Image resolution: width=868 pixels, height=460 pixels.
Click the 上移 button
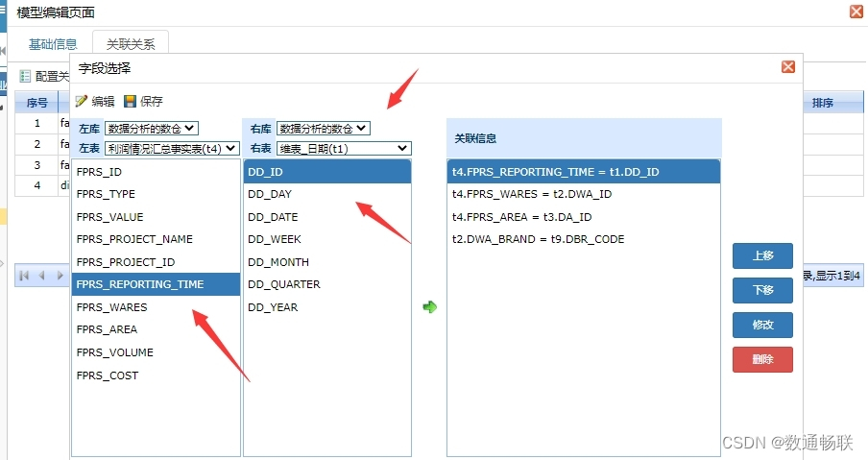pyautogui.click(x=762, y=255)
